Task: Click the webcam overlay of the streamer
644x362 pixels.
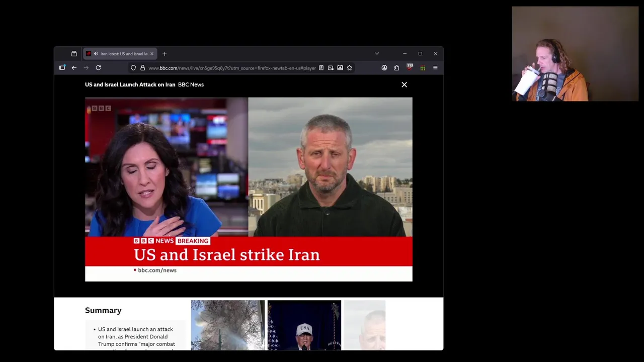Action: [575, 54]
